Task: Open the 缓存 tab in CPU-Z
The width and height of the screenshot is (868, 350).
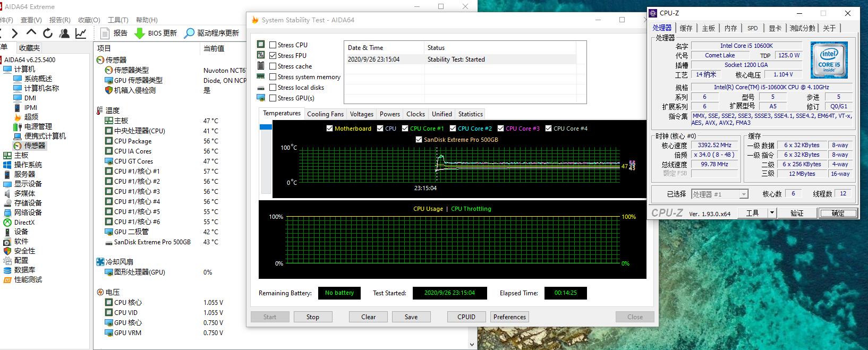Action: [686, 28]
